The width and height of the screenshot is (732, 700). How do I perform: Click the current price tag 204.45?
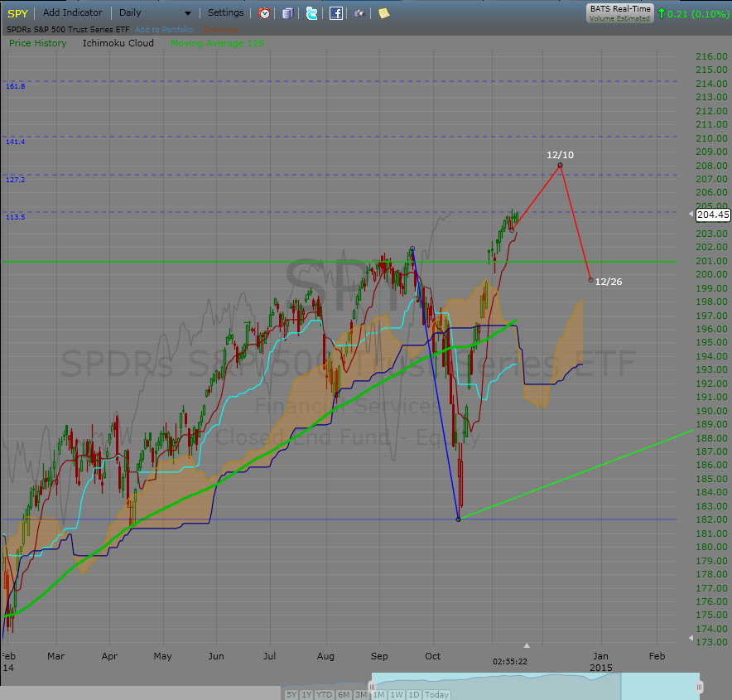coord(713,215)
